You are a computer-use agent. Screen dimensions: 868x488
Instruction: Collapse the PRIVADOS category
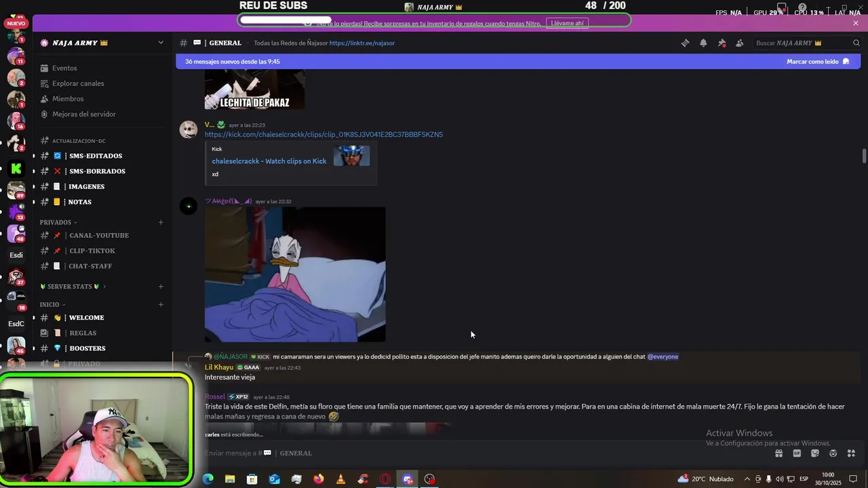tap(58, 222)
